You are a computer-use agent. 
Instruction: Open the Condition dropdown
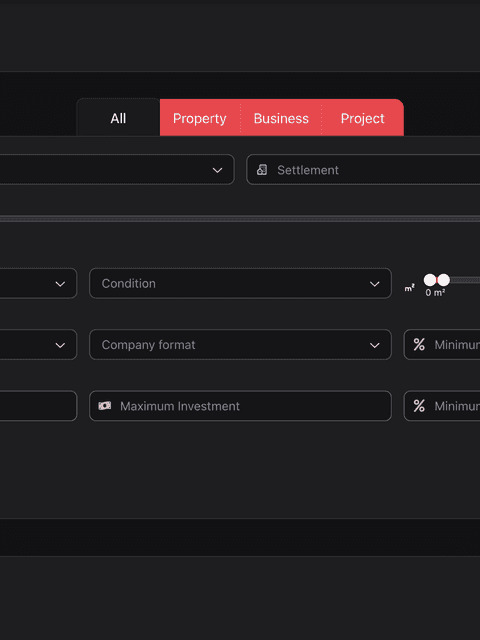pyautogui.click(x=240, y=283)
